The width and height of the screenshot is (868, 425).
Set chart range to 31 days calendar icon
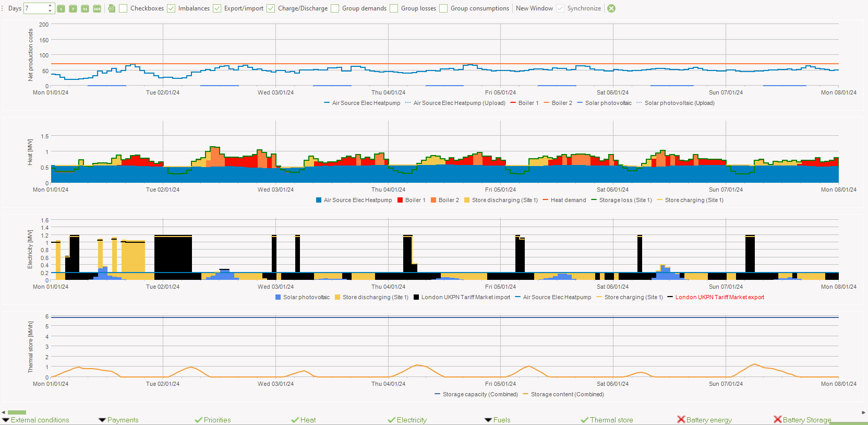click(85, 8)
